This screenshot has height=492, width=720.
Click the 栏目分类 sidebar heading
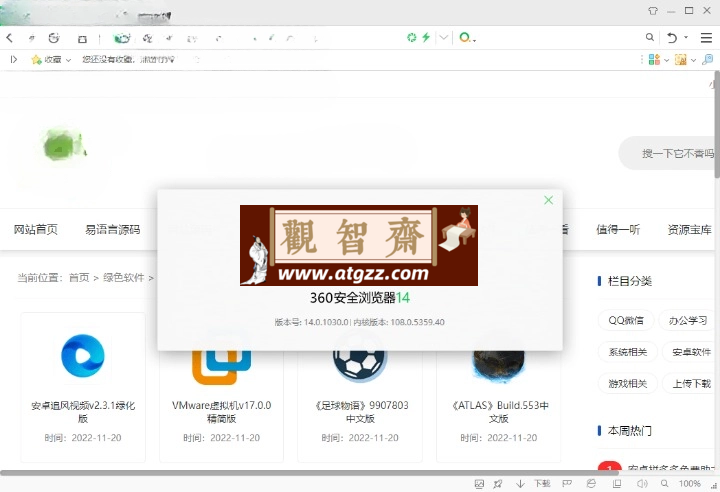tap(629, 281)
